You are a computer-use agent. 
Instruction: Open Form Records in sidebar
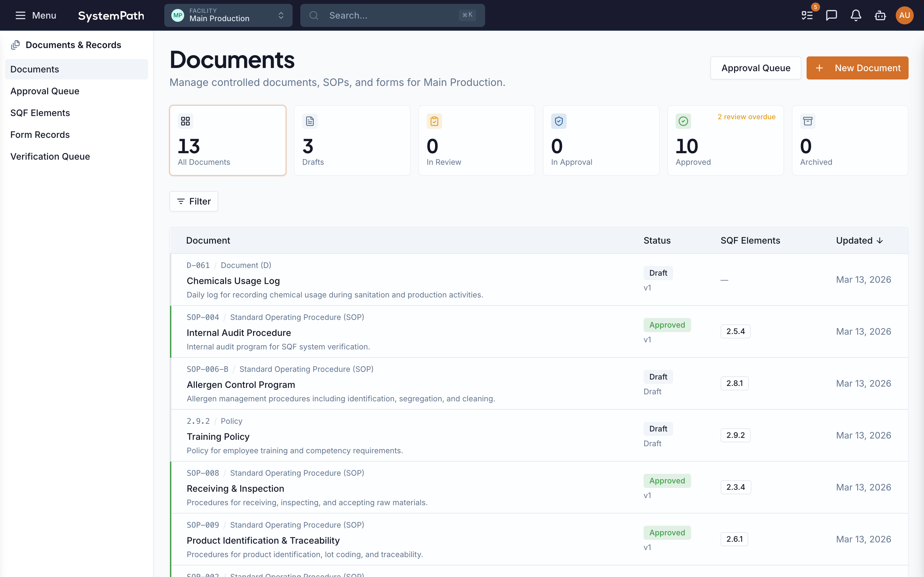tap(40, 135)
